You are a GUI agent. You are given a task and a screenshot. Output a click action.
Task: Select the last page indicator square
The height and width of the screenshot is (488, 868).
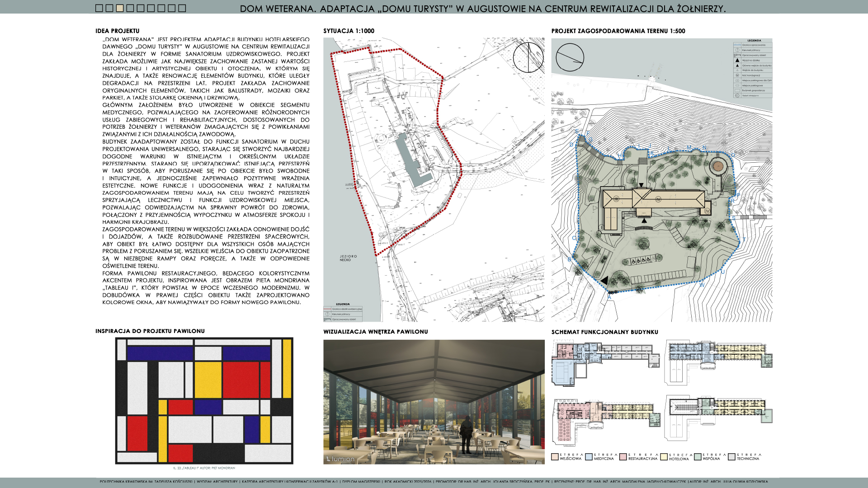click(182, 8)
